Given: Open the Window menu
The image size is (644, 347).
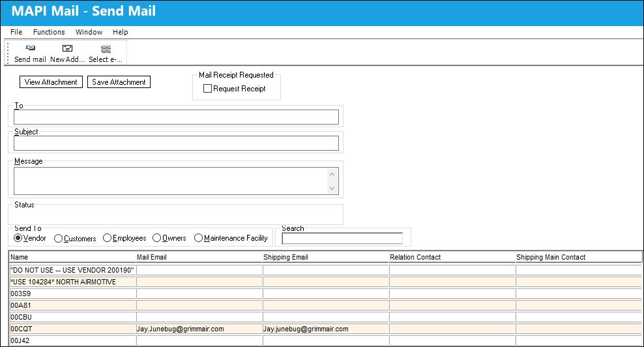Looking at the screenshot, I should pyautogui.click(x=89, y=32).
